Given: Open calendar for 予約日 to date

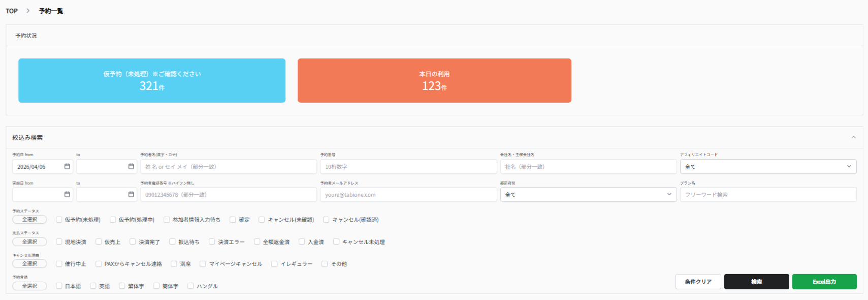Looking at the screenshot, I should (131, 167).
